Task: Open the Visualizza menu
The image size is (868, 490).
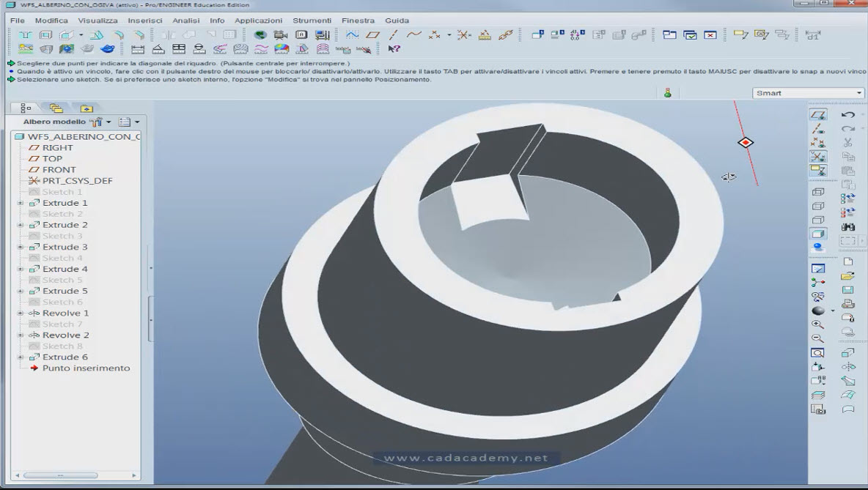Action: (98, 21)
